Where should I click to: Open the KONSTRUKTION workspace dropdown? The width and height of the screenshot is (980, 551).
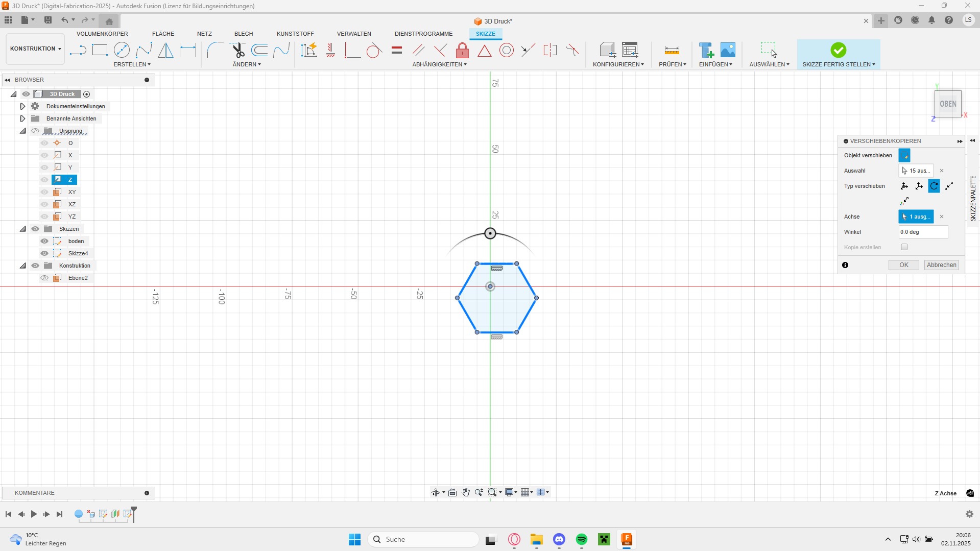[35, 49]
